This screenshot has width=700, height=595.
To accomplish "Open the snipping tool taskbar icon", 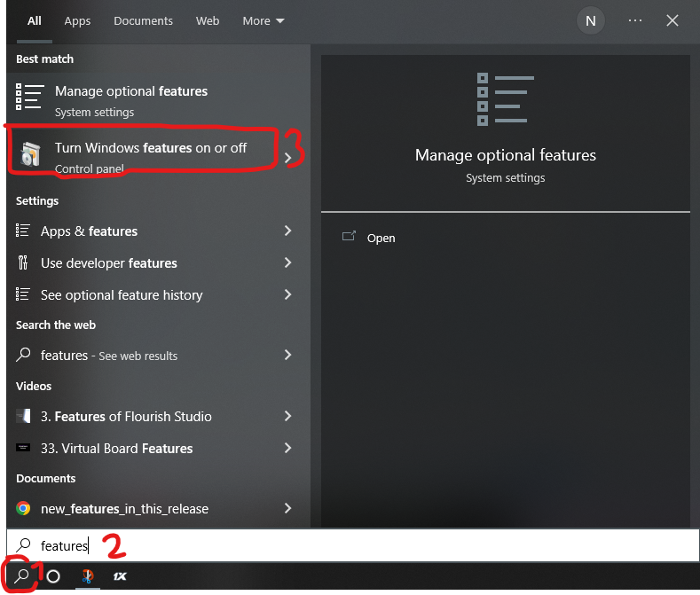I will pos(88,575).
